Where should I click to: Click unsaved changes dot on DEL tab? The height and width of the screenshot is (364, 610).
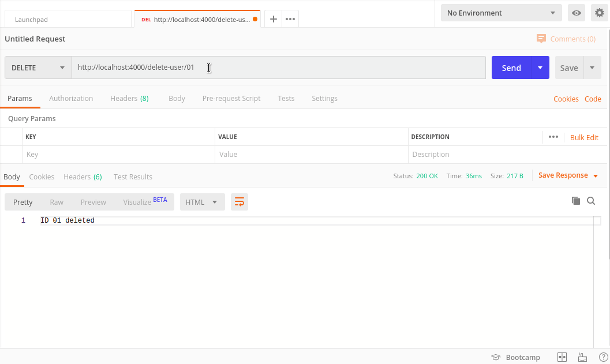255,19
